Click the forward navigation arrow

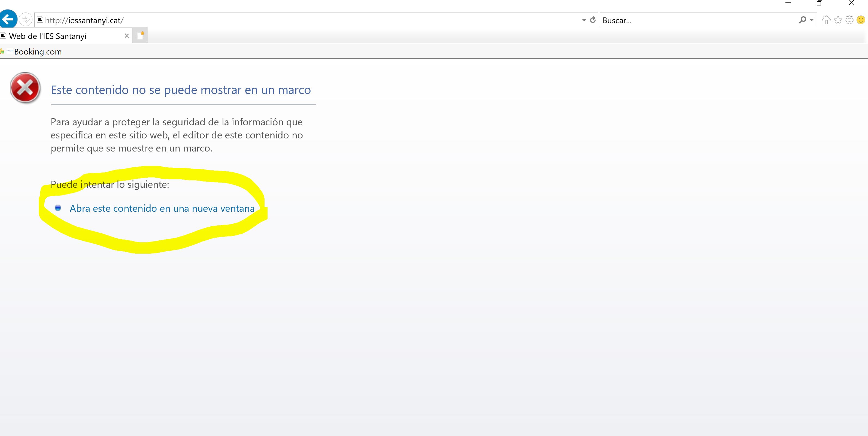tap(26, 20)
